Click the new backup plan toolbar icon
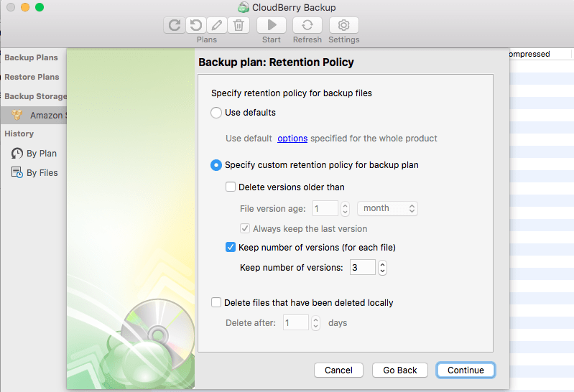Image resolution: width=574 pixels, height=392 pixels. click(175, 25)
